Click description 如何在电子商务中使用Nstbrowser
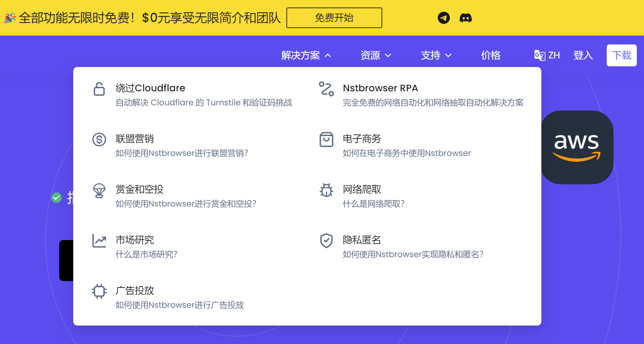Viewport: 644px width, 344px height. pos(407,153)
